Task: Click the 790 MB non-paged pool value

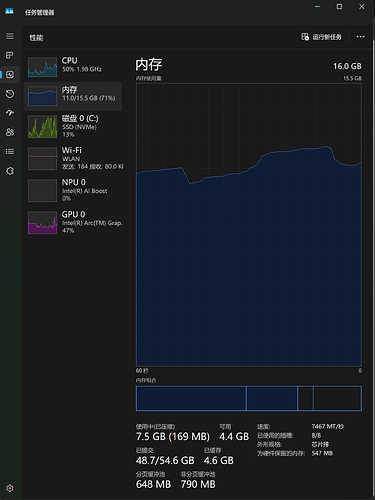Action: coord(198,484)
